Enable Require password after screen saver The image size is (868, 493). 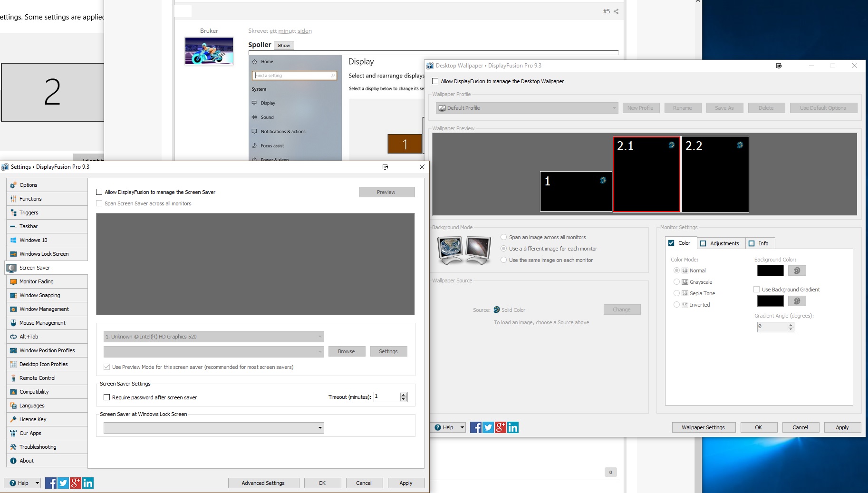pos(107,397)
